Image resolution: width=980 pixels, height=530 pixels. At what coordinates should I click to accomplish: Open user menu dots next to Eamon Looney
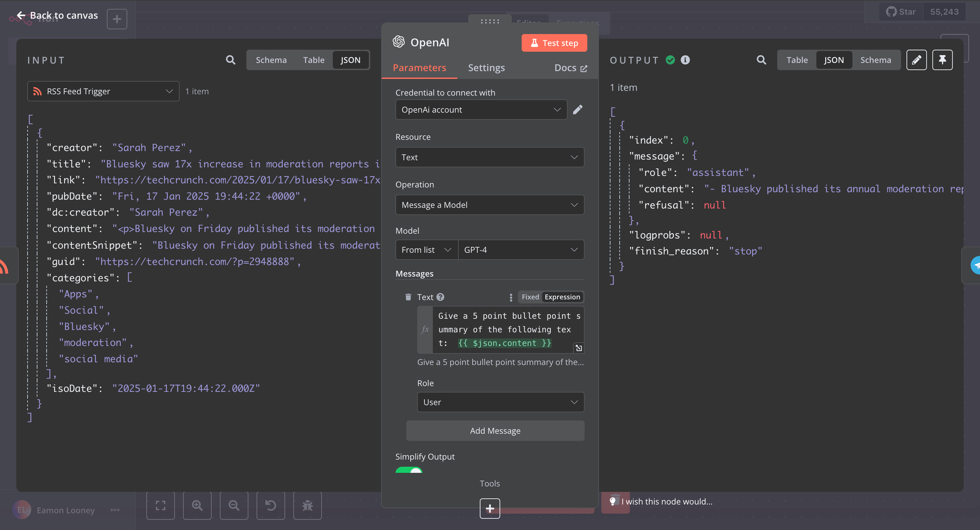pyautogui.click(x=115, y=510)
